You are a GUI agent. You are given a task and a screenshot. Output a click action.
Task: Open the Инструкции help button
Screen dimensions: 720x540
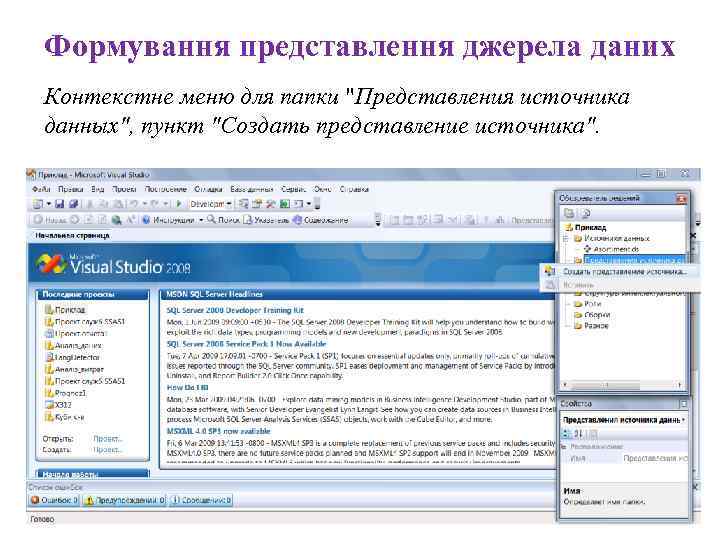tap(169, 220)
